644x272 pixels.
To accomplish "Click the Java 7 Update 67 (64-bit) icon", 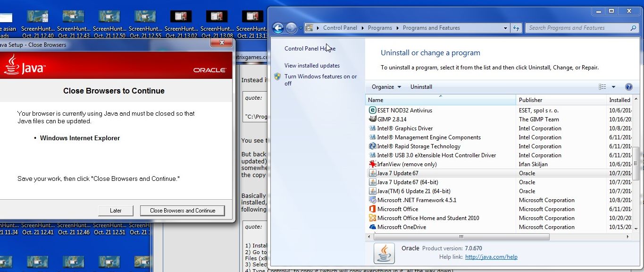I will 373,182.
